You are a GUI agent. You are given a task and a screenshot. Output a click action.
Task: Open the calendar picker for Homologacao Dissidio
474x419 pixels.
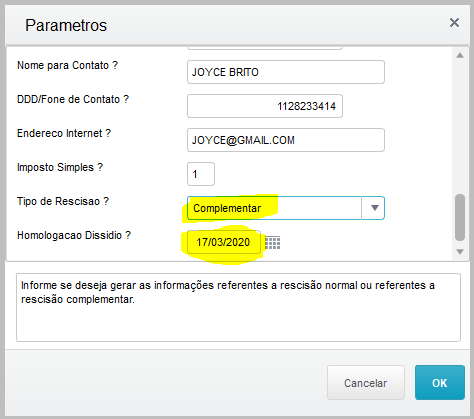tap(273, 242)
